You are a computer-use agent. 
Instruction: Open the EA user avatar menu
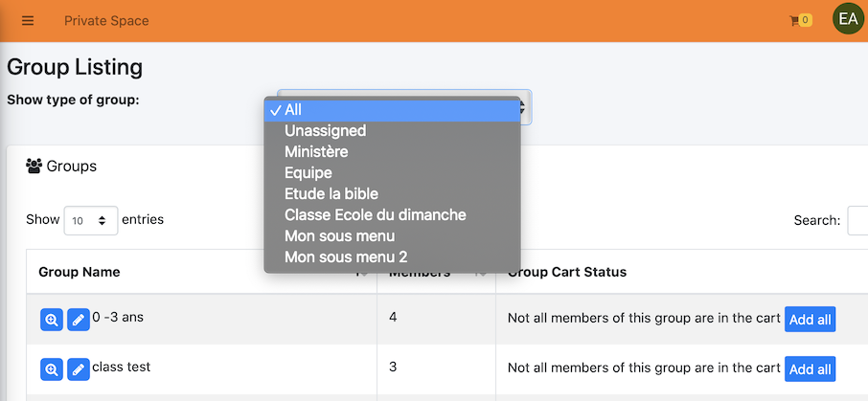(x=848, y=19)
